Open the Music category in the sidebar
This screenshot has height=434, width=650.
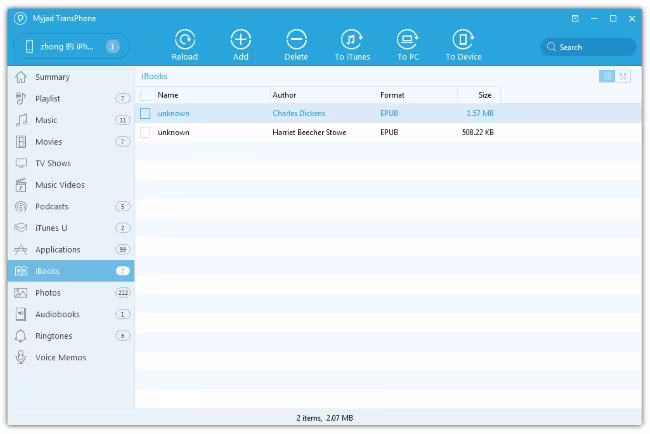click(71, 120)
